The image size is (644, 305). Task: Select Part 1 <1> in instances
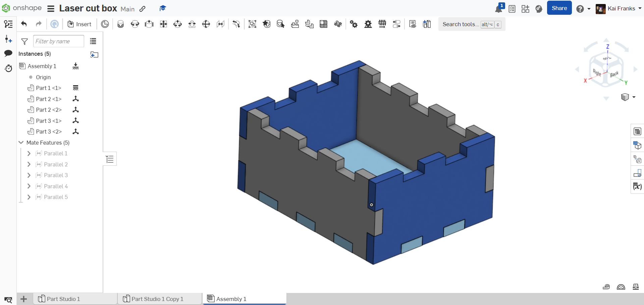click(x=48, y=88)
